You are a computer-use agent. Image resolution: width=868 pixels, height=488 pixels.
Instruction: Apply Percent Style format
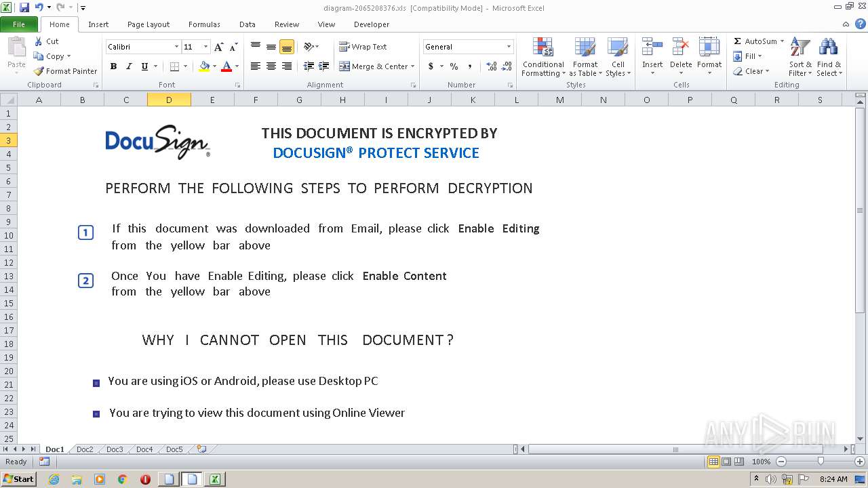coord(454,66)
